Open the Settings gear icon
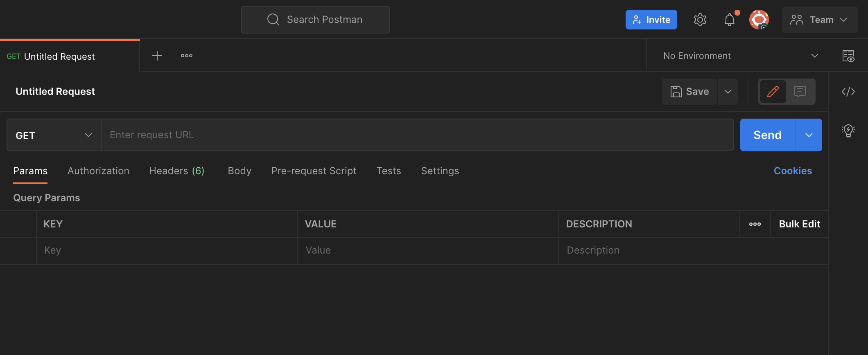The height and width of the screenshot is (355, 868). pyautogui.click(x=700, y=20)
